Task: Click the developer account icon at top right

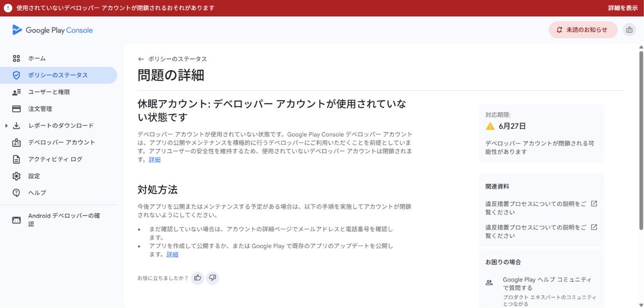Action: point(629,30)
